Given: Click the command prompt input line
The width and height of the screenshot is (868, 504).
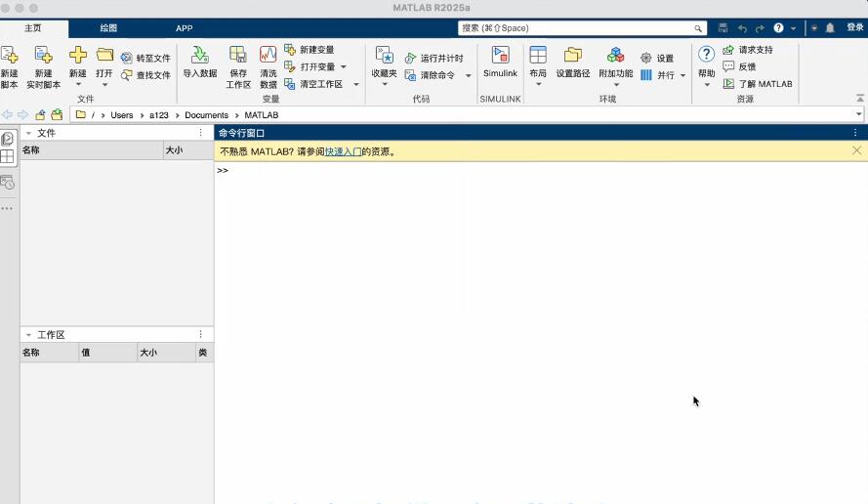Looking at the screenshot, I should click(x=540, y=171).
